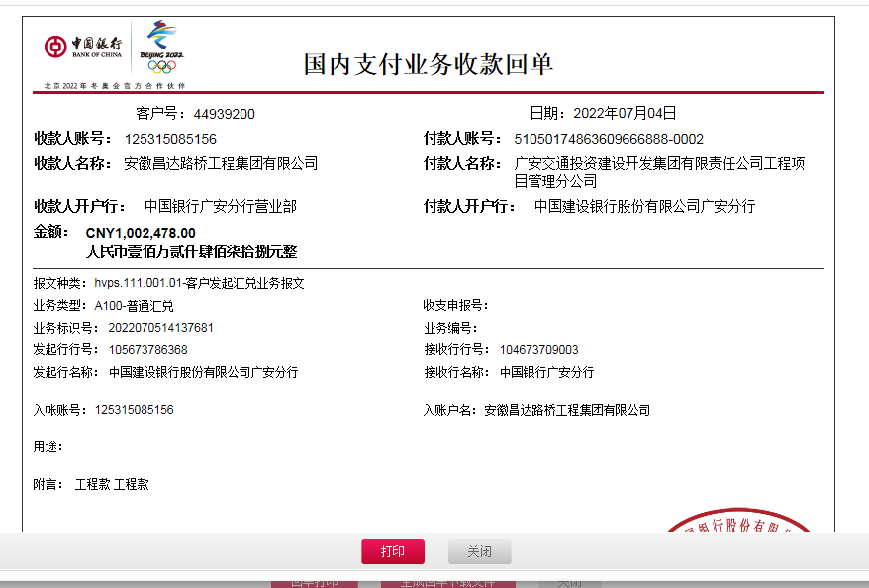Click the red 打印 print button
Viewport: 869px width, 588px height.
393,551
